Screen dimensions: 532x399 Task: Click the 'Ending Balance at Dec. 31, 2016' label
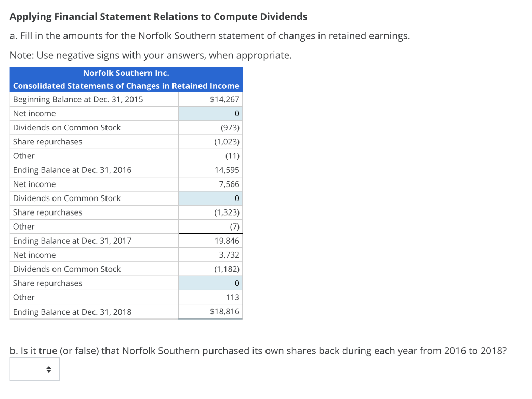click(x=72, y=170)
